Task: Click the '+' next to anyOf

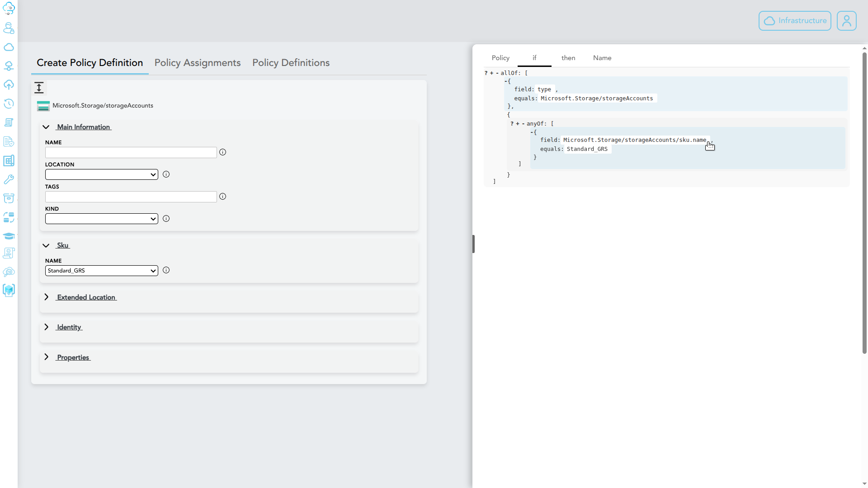Action: click(x=518, y=124)
